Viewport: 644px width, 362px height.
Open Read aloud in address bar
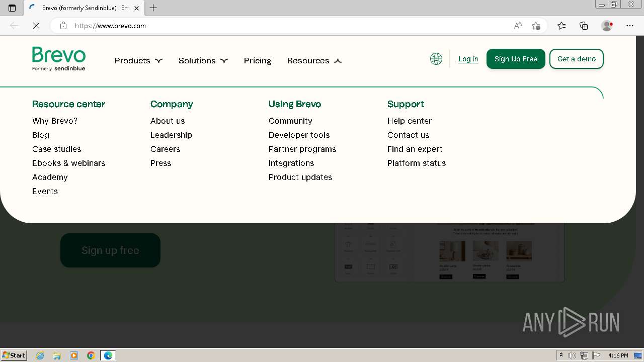(518, 26)
